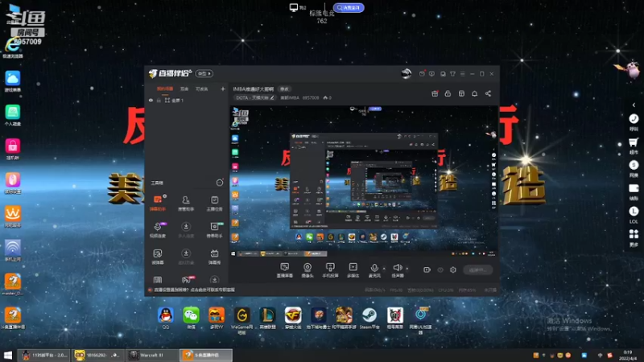Open the 视频连麦 microphone tool
The width and height of the screenshot is (644, 362).
pyautogui.click(x=158, y=230)
